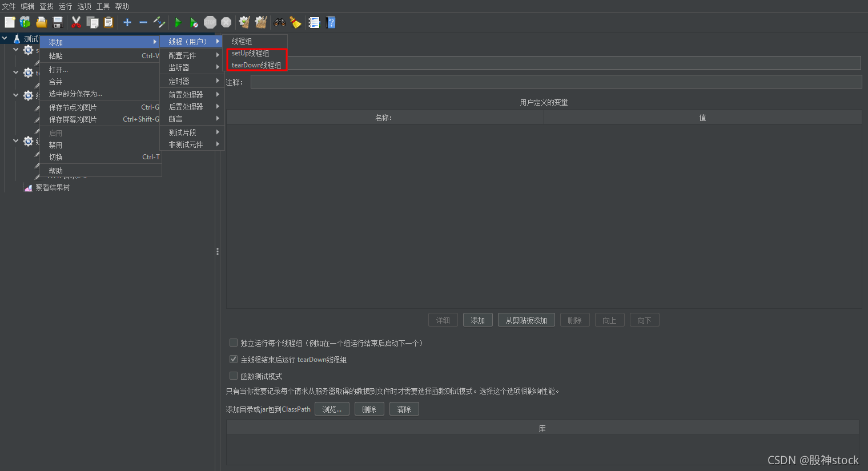The width and height of the screenshot is (868, 471).
Task: Collapse the last thread group tree arrow
Action: pos(15,140)
